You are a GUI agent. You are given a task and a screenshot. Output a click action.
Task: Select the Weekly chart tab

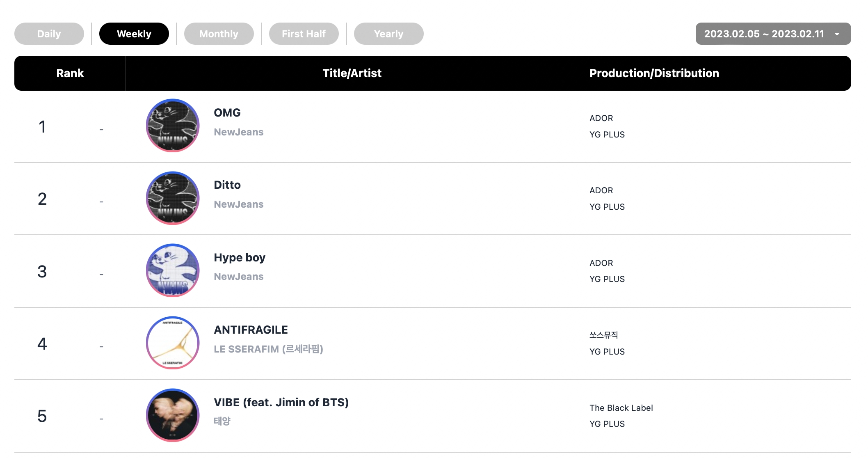(x=134, y=34)
